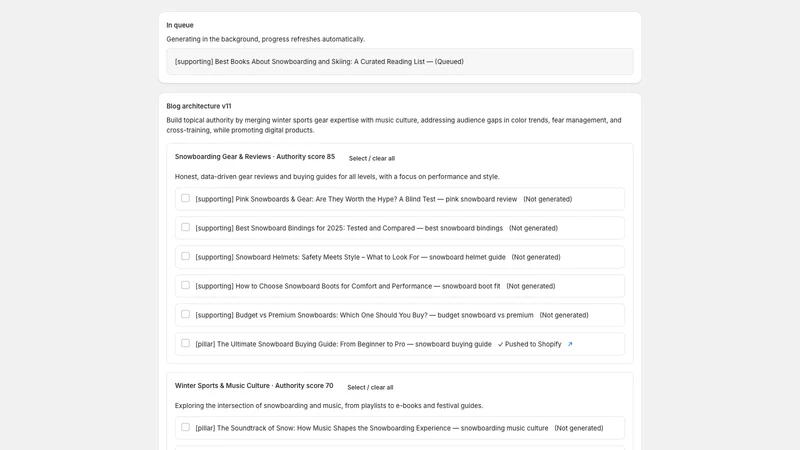This screenshot has width=800, height=450.
Task: Check the Ultimate Snowboard Buying Guide pillar checkbox
Action: click(x=185, y=343)
